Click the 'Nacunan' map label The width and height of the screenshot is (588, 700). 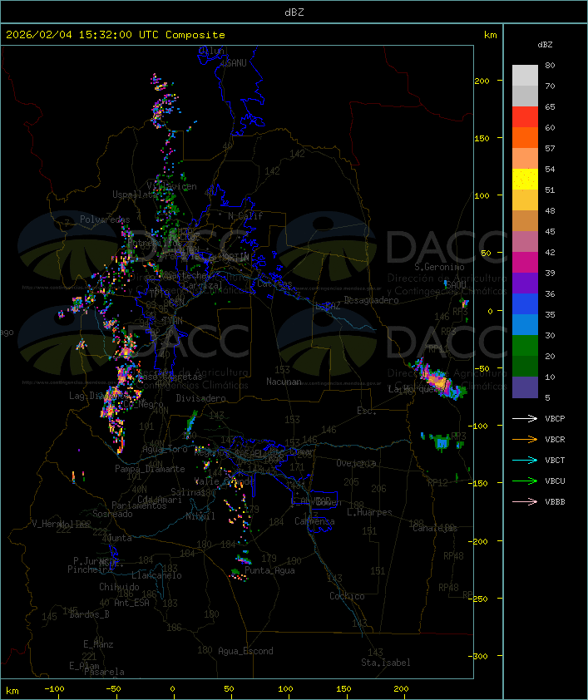(284, 382)
